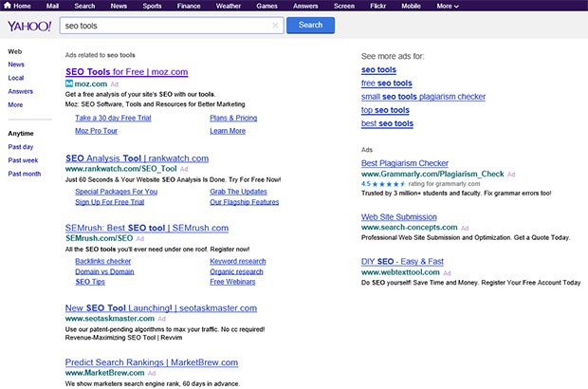Open Weather in the top navigation
This screenshot has height=389, width=588.
[228, 6]
